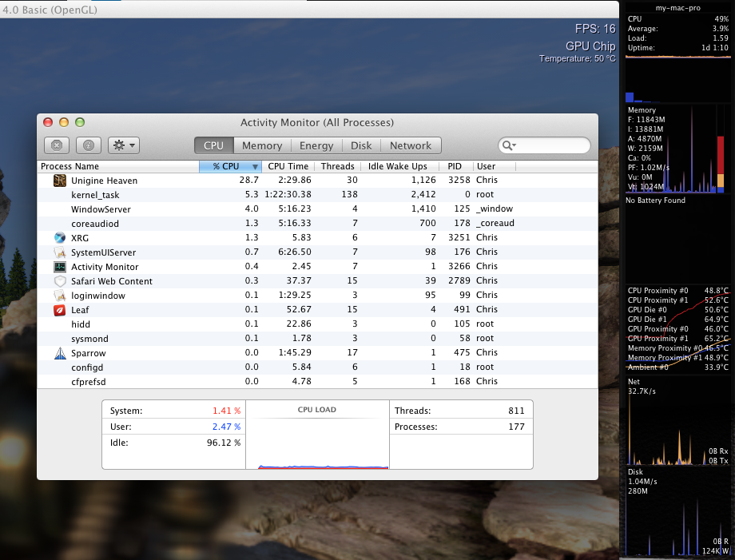Click the Quit Process toolbar icon
The image size is (735, 560).
click(57, 145)
